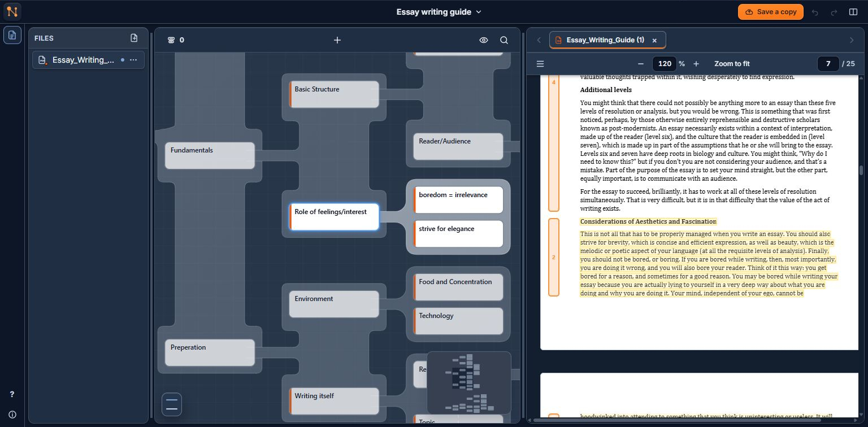Click the PDF vertical scrollbar thumb

861,170
